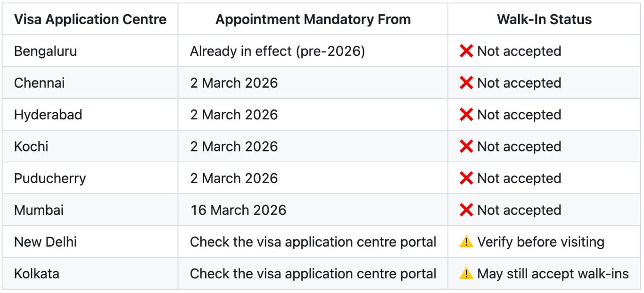Click 'Verify before visiting' text
The width and height of the screenshot is (644, 293).
point(540,242)
